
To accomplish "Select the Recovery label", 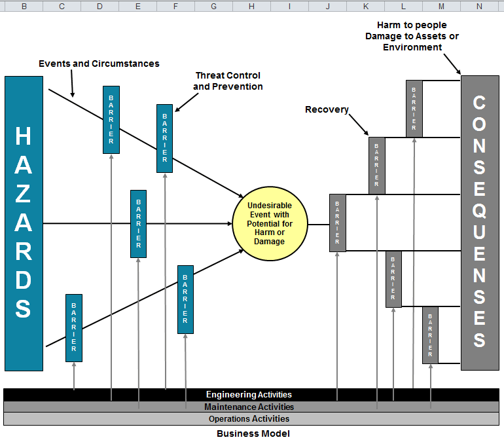I will point(327,109).
